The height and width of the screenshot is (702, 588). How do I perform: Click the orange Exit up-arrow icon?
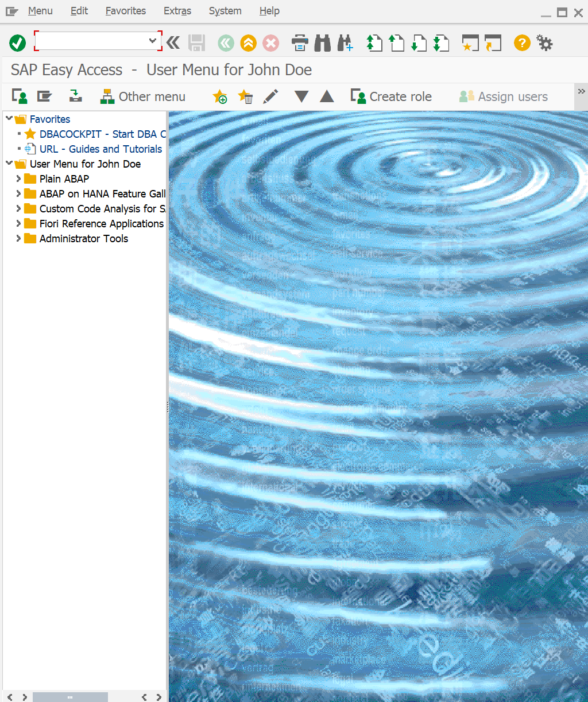tap(248, 43)
